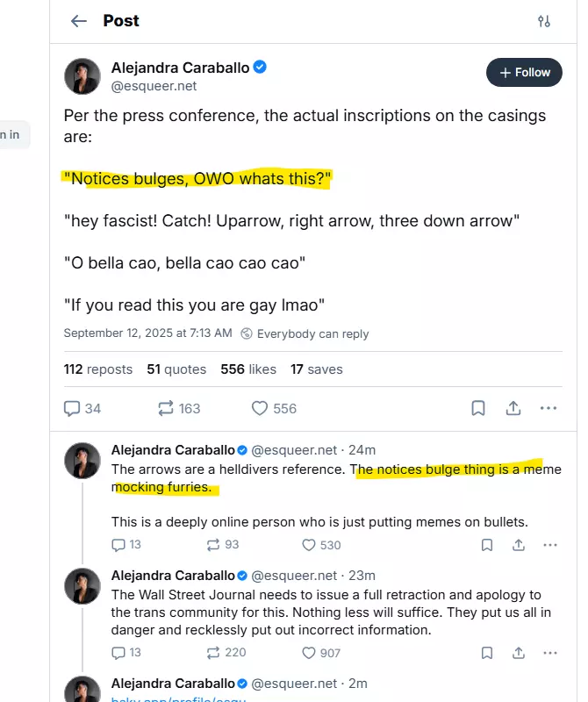This screenshot has width=588, height=702.
Task: Like the helldivers reference reply
Action: [309, 545]
